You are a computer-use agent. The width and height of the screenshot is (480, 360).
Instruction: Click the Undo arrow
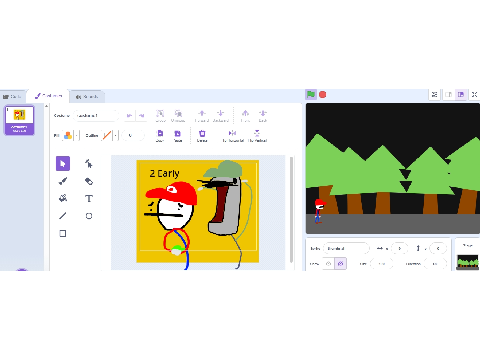pos(129,116)
